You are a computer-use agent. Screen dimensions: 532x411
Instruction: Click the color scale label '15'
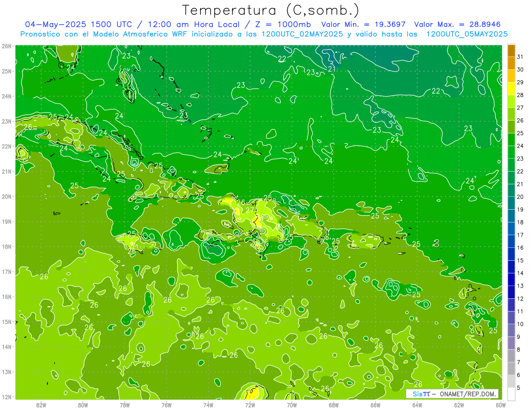click(520, 260)
